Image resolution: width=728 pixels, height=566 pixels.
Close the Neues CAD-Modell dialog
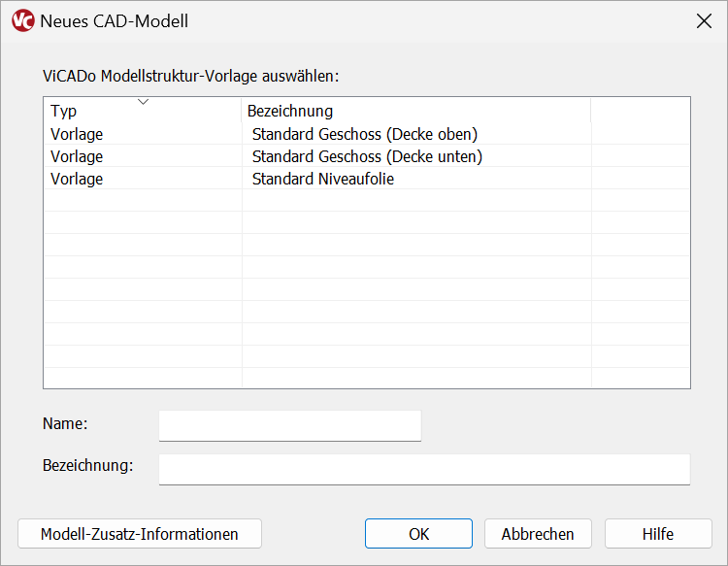[x=704, y=21]
